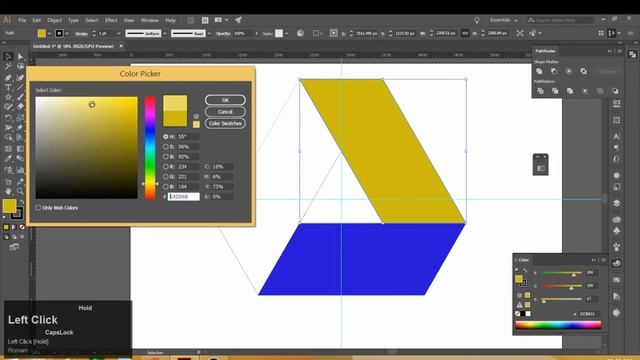Select the Rotate tool

point(8,118)
